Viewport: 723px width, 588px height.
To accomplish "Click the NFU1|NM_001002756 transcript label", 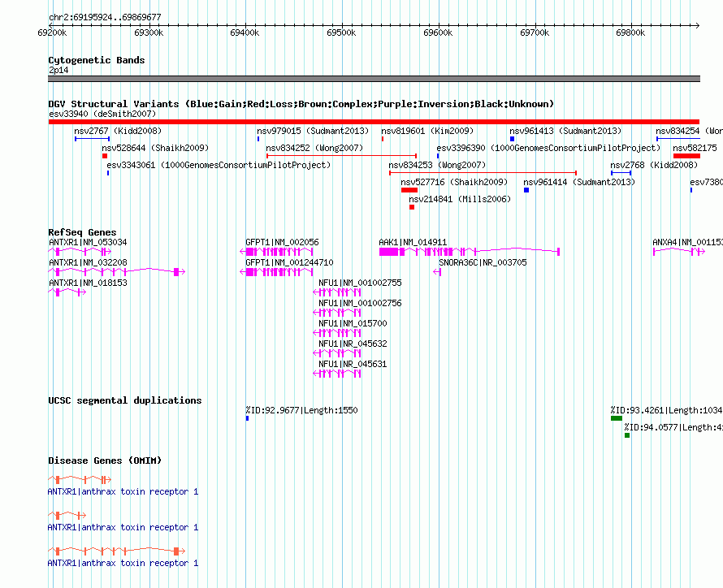I will point(360,303).
